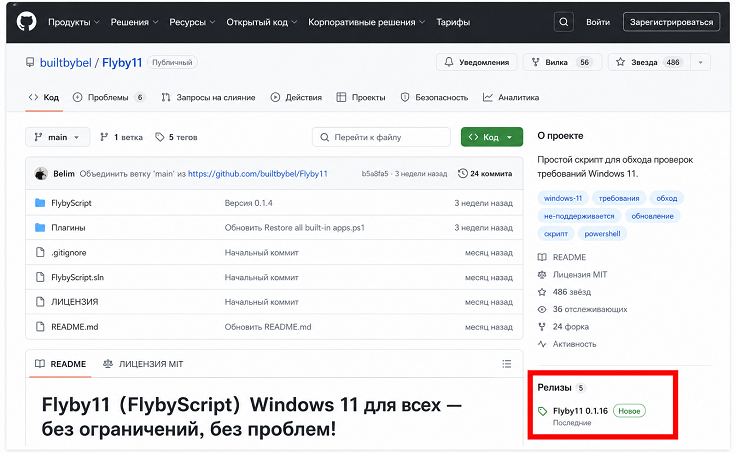The image size is (735, 453).
Task: Click the branch icon beside 1 ветка
Action: click(x=104, y=137)
